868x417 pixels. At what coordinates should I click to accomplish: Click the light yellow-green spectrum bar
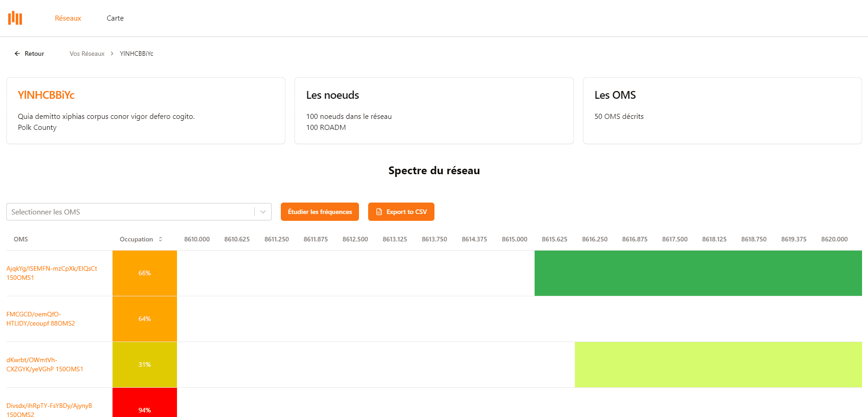coord(718,364)
